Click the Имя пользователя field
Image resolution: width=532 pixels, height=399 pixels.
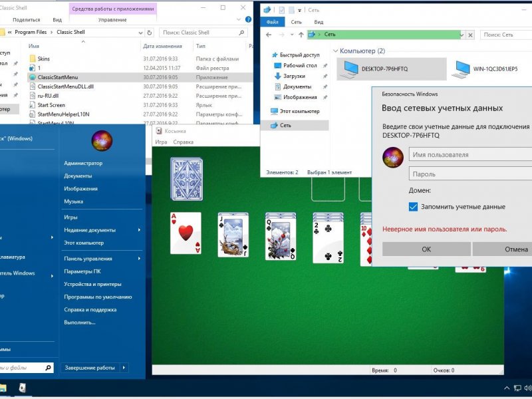471,154
